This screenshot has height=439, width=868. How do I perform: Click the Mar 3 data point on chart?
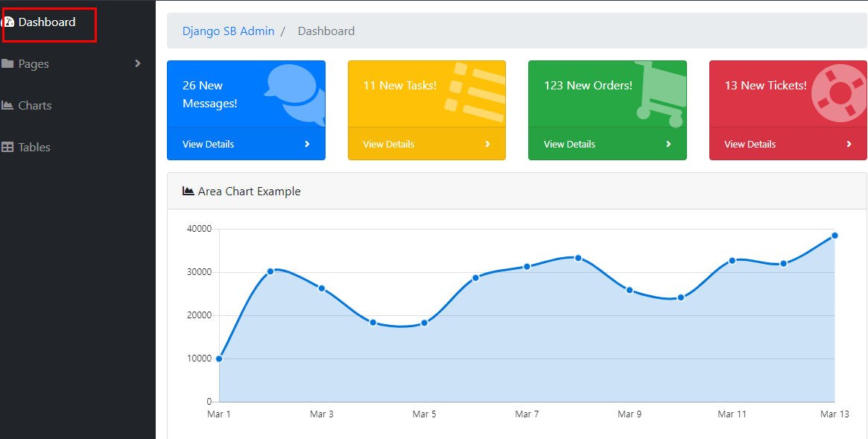point(322,288)
